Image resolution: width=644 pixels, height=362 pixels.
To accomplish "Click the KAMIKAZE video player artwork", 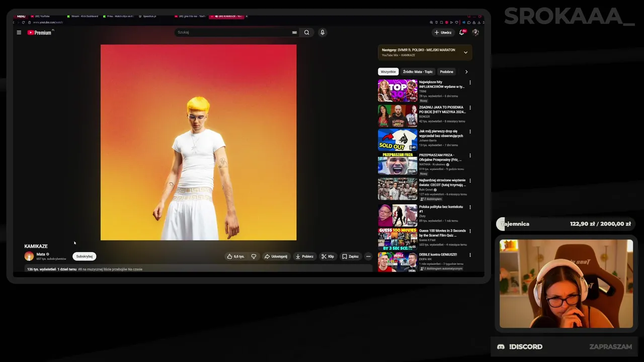I will pos(198,142).
